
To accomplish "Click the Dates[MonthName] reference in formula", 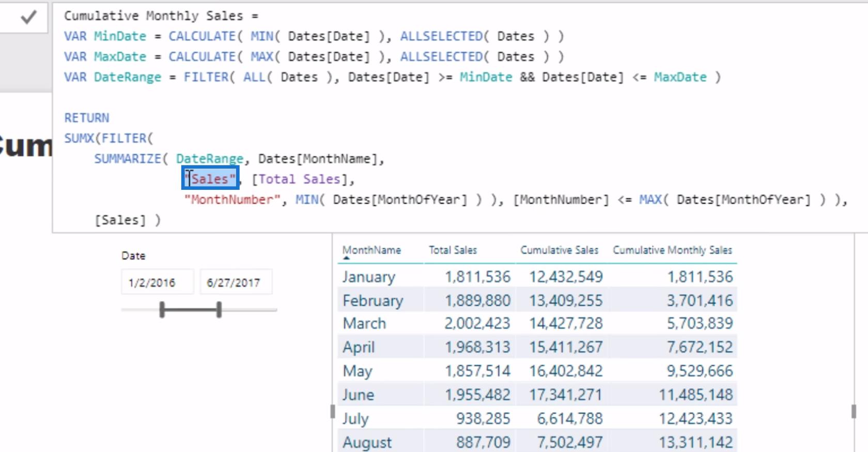I will 318,159.
